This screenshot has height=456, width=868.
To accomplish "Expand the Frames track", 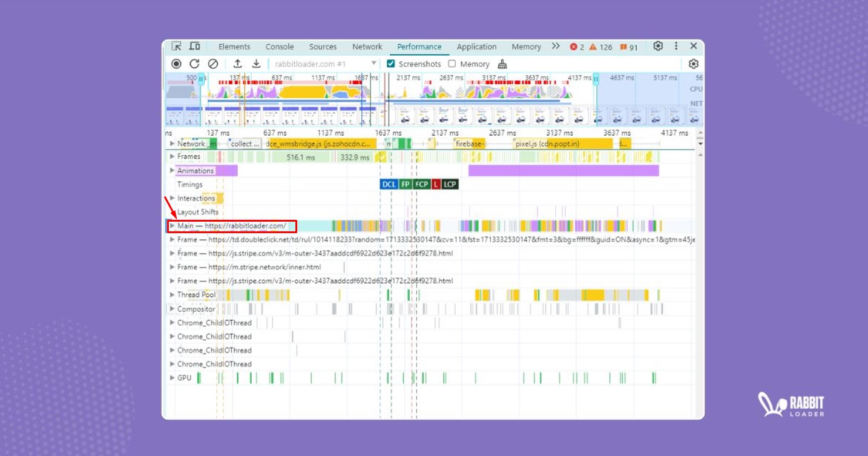I will [x=172, y=156].
